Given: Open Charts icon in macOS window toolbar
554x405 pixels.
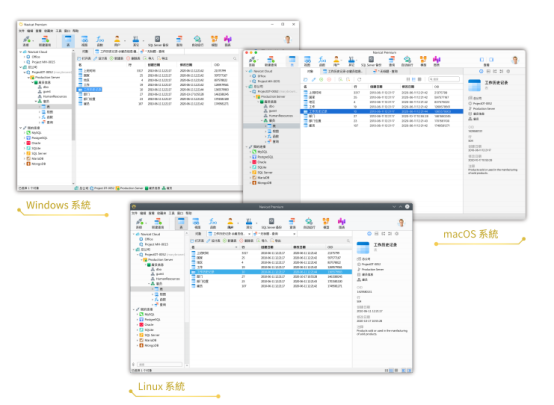Looking at the screenshot, I should [437, 60].
